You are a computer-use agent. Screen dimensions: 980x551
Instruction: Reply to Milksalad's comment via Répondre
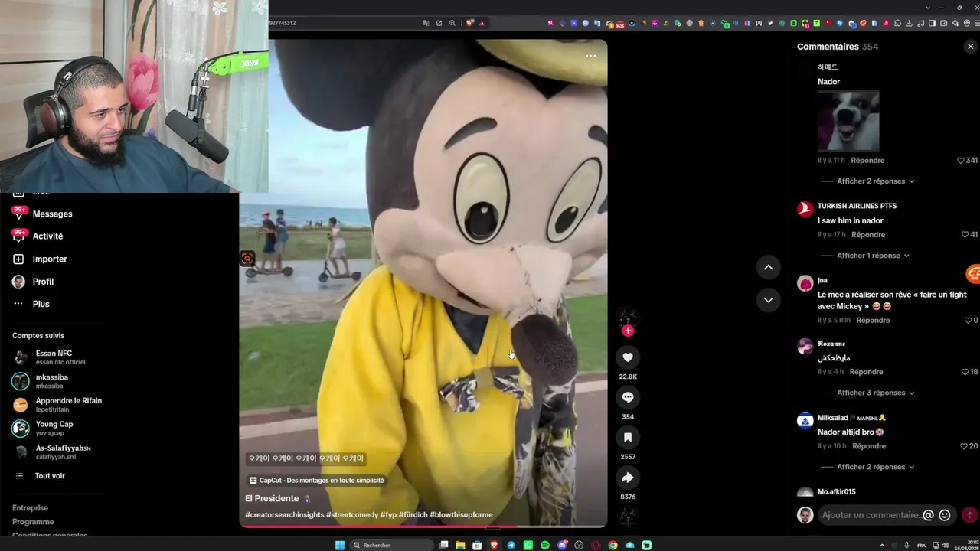869,446
